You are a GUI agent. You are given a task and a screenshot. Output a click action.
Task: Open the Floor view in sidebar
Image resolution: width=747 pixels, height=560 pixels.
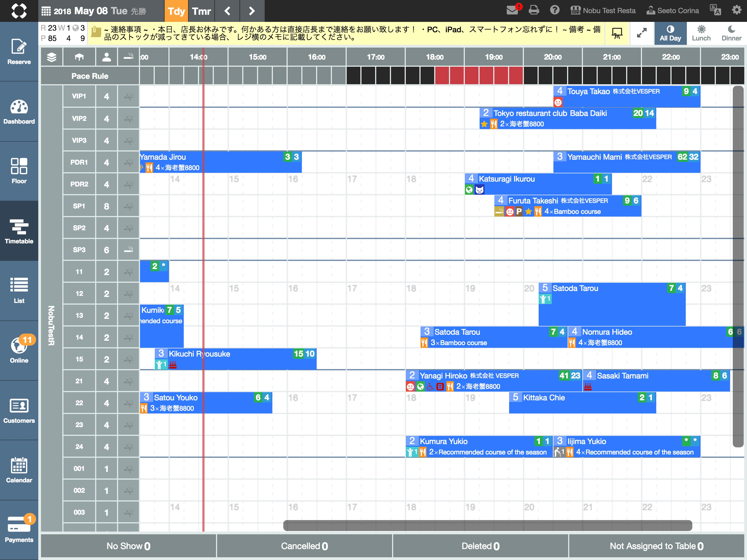pos(19,171)
